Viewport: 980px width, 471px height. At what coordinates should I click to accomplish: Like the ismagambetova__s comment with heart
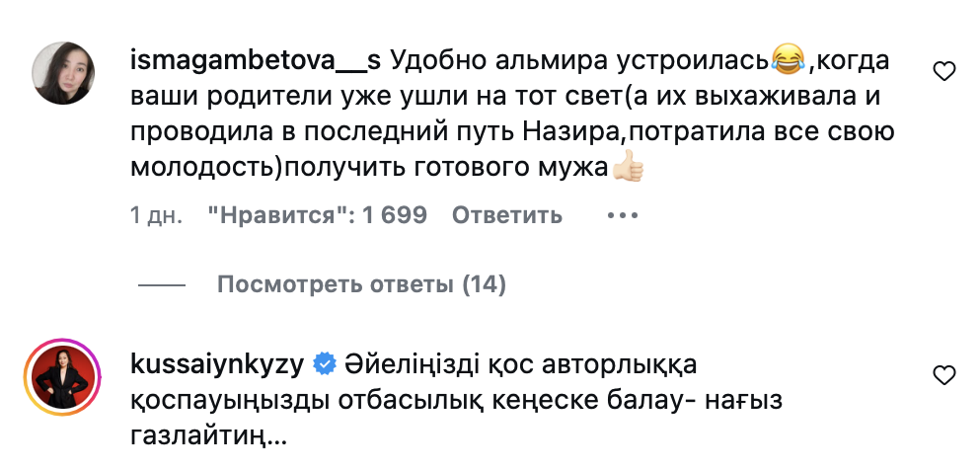point(944,71)
